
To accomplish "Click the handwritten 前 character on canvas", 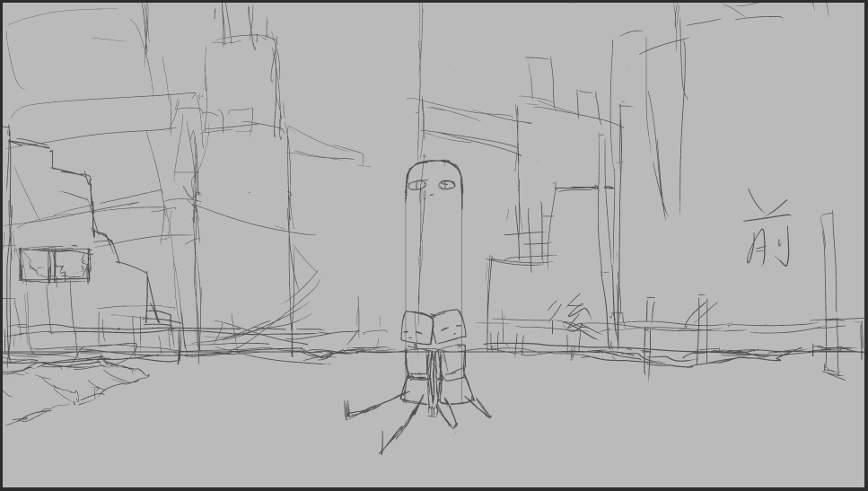I will pyautogui.click(x=767, y=228).
